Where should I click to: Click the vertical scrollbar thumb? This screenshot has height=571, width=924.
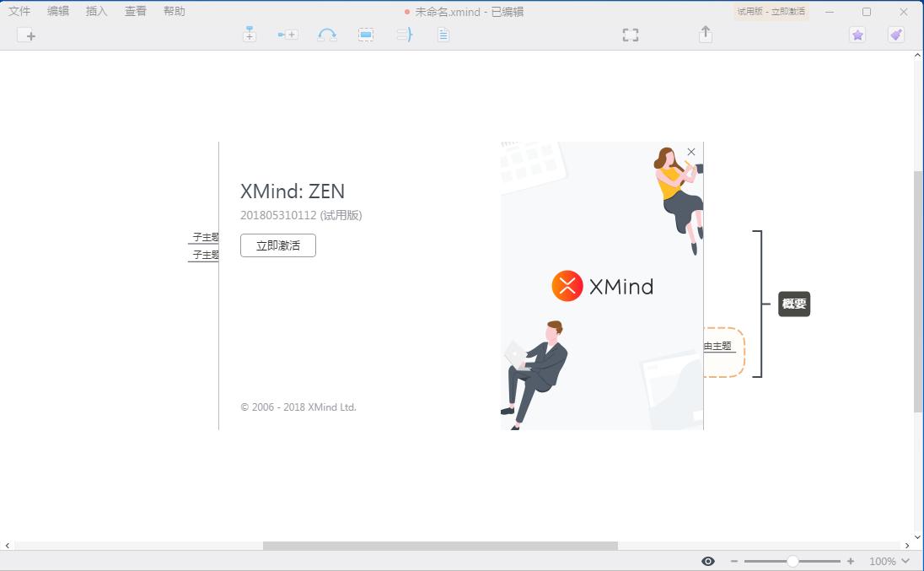tap(918, 292)
